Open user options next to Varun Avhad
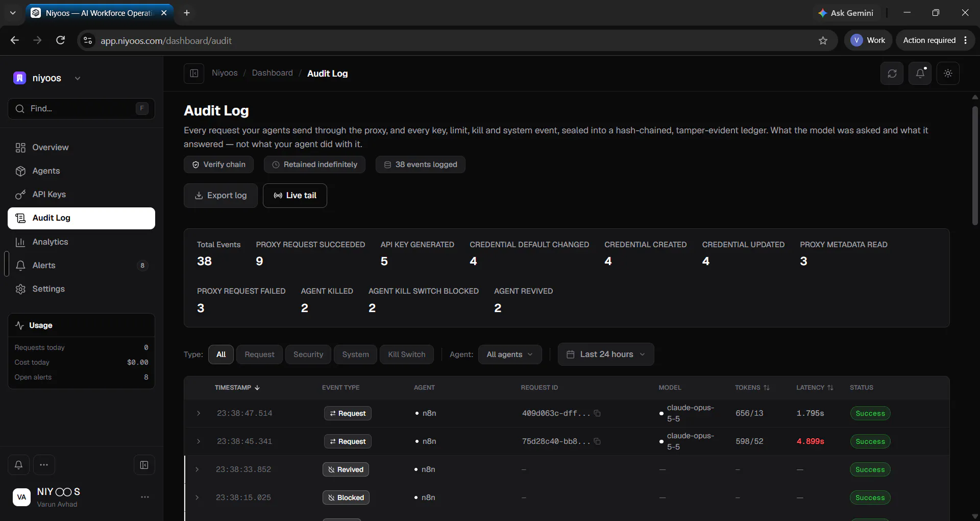This screenshot has width=980, height=521. coord(145,497)
